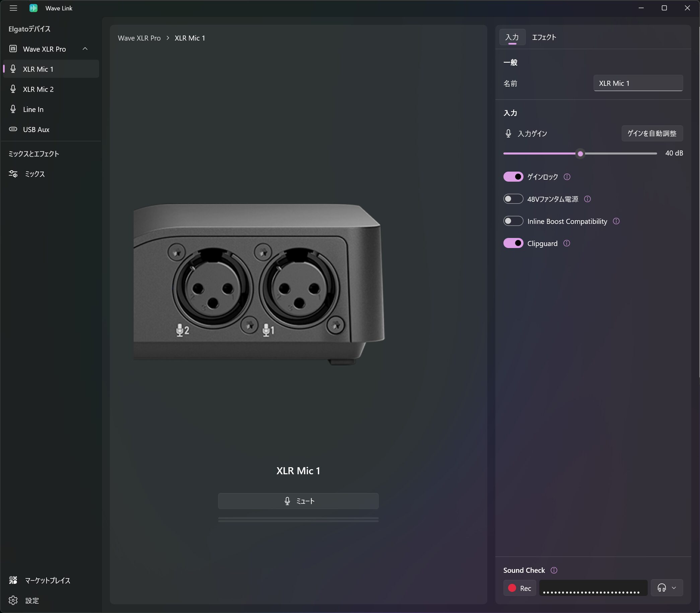Viewport: 700px width, 613px height.
Task: Maximize the Wave Link window
Action: pos(664,8)
